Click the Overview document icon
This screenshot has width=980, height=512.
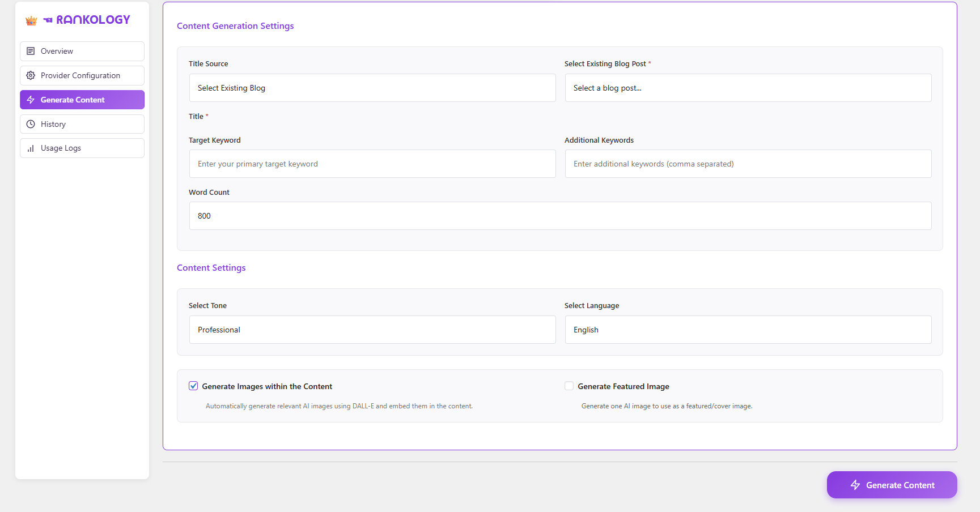31,51
